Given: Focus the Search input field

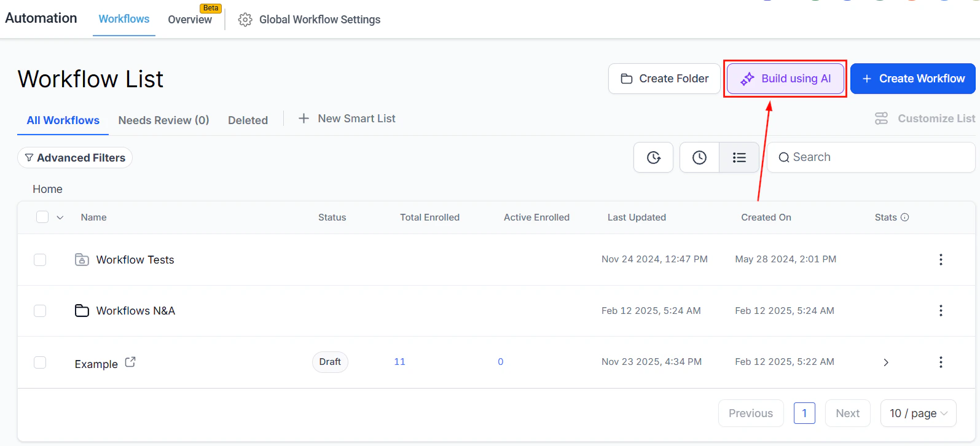Looking at the screenshot, I should pyautogui.click(x=871, y=157).
